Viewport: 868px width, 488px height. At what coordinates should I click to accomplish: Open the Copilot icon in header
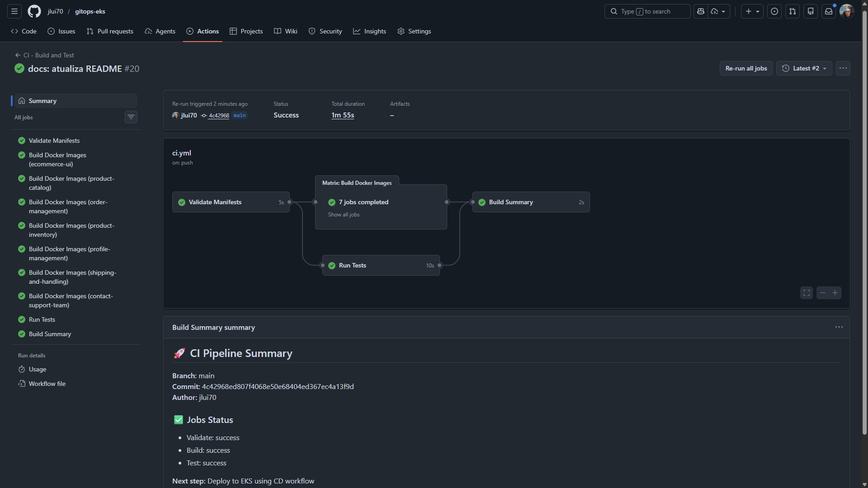(701, 11)
